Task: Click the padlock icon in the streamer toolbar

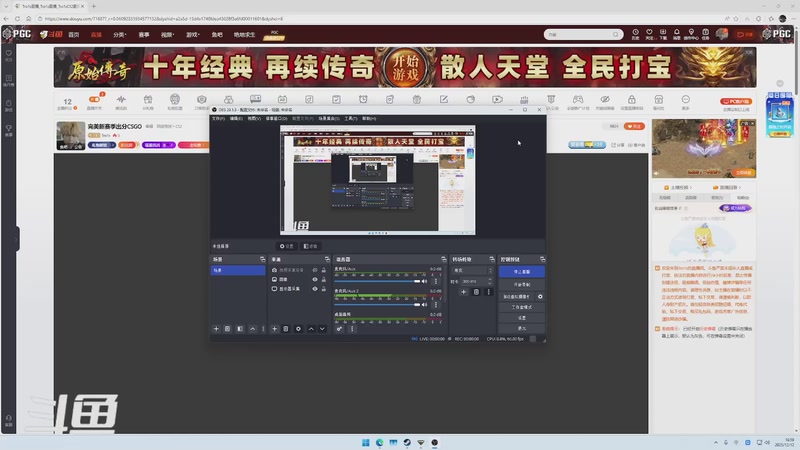Action: point(632,99)
